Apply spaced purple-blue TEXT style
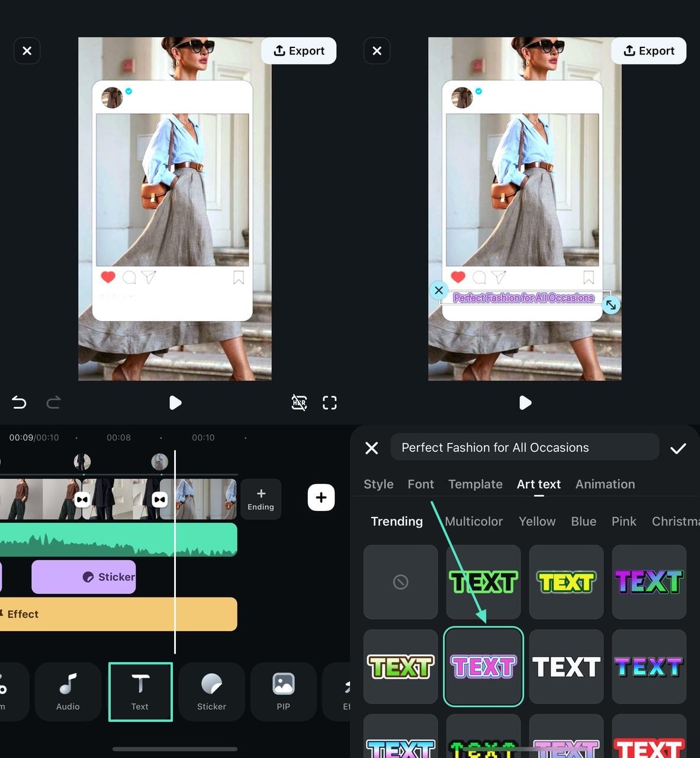700x758 pixels. 649,667
